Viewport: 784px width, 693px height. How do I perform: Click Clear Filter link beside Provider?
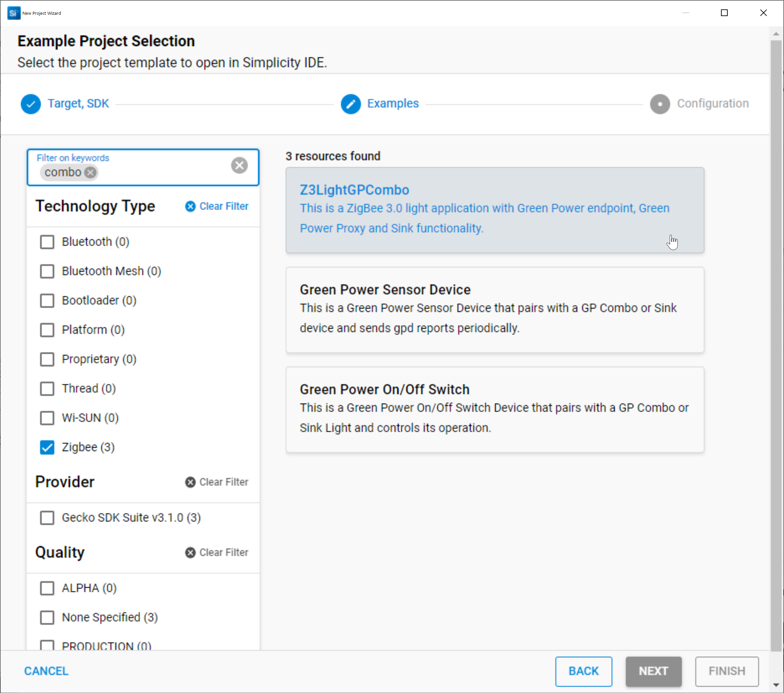224,482
